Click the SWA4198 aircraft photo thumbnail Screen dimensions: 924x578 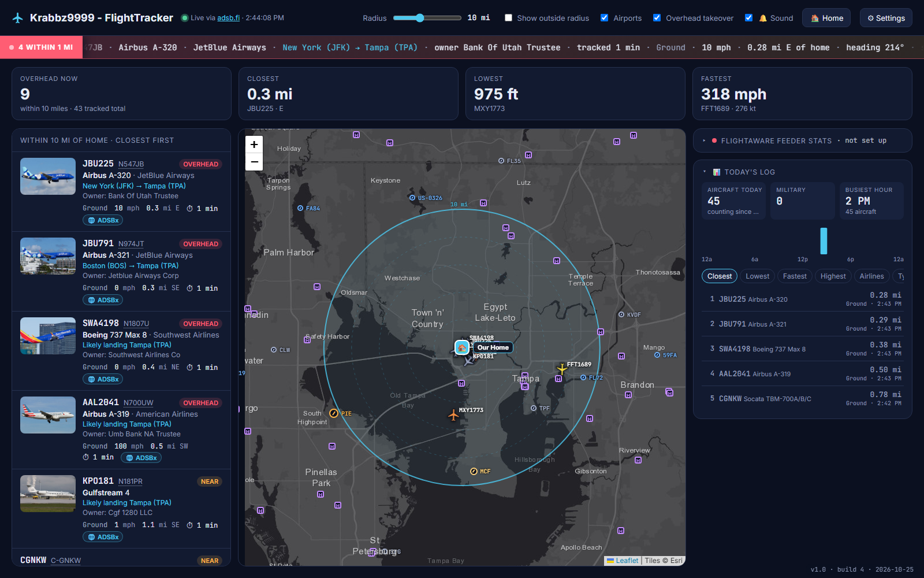48,336
